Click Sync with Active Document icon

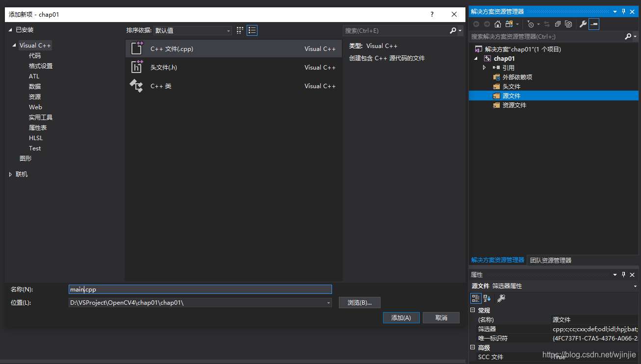click(547, 24)
